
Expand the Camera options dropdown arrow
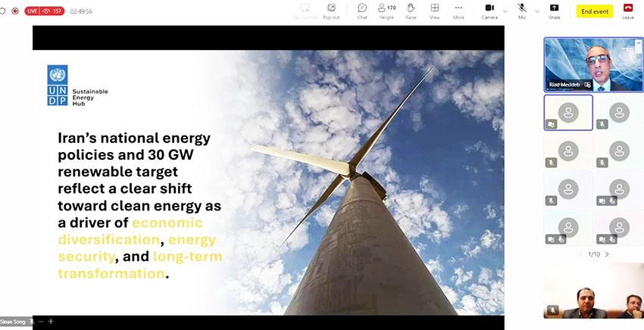(505, 11)
